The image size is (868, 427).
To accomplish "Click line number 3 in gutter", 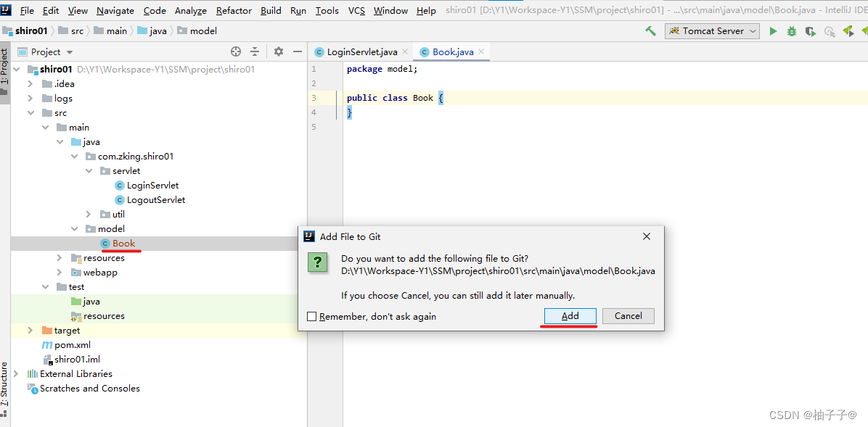I will coord(314,98).
